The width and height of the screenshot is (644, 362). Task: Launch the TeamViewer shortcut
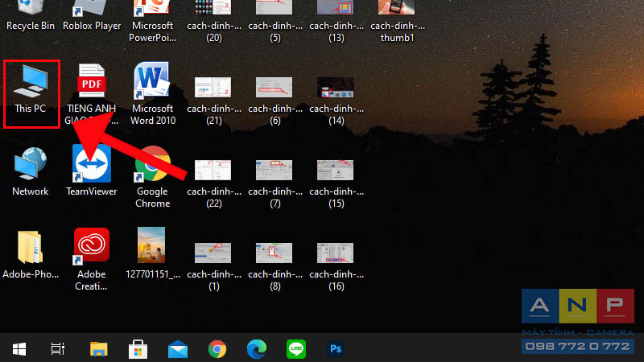coord(92,171)
